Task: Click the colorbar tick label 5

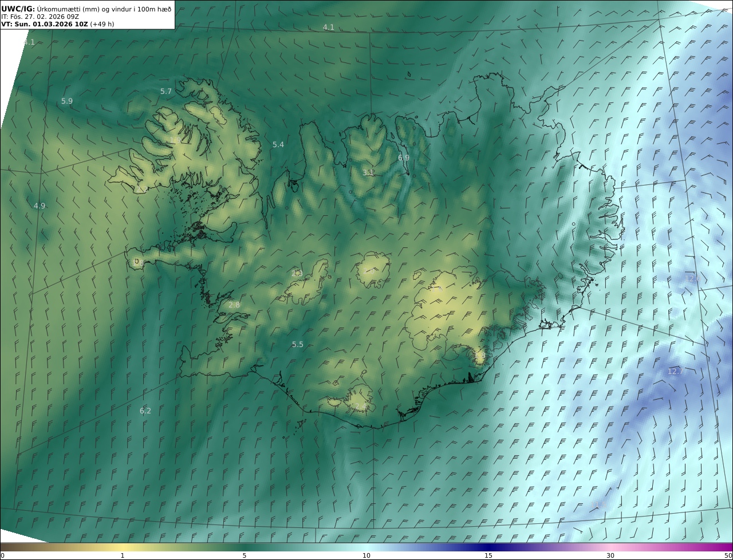Action: pos(245,555)
